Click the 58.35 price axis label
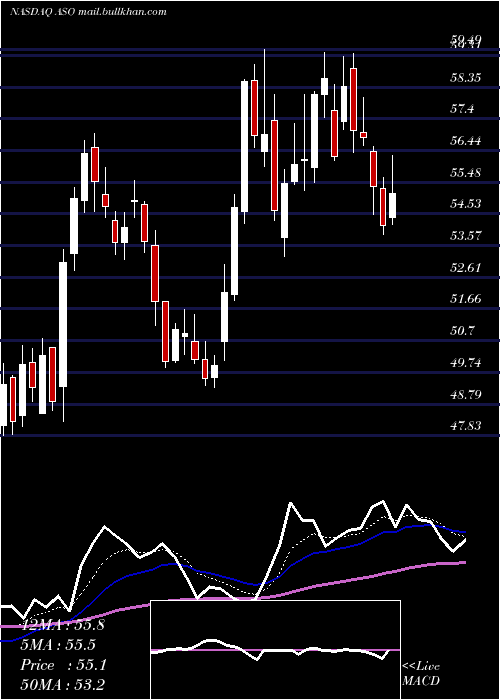The height and width of the screenshot is (700, 500). [x=466, y=78]
